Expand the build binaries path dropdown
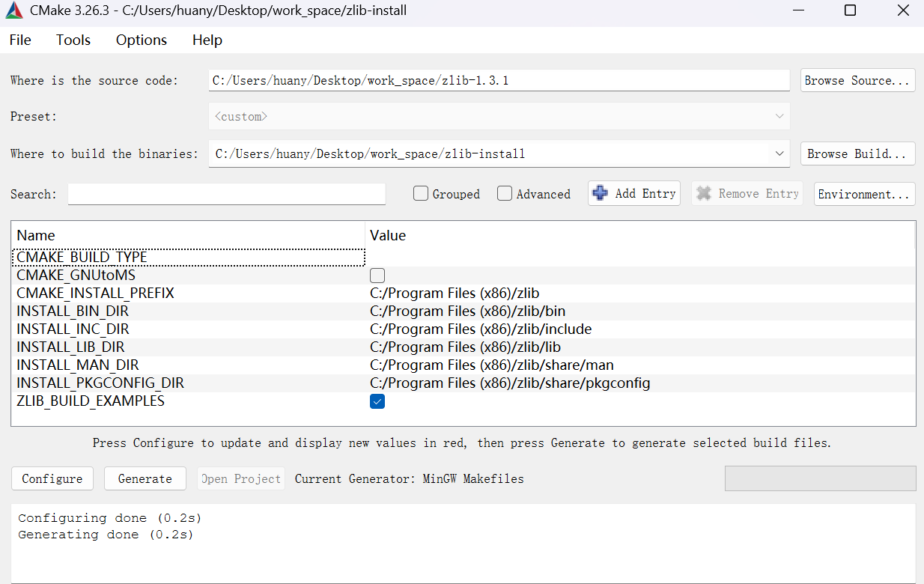924x584 pixels. pos(779,153)
